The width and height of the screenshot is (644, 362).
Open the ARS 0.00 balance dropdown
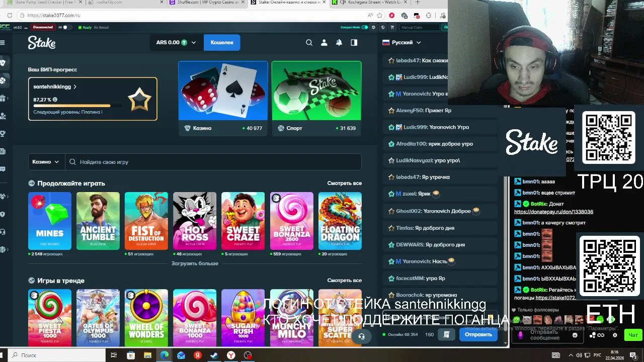coord(176,43)
